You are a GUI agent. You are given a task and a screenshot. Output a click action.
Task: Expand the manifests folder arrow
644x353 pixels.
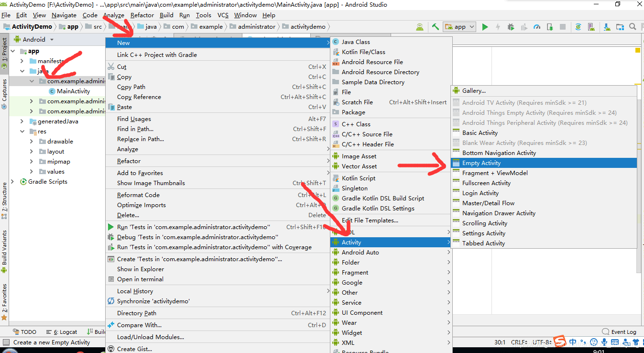pyautogui.click(x=22, y=61)
